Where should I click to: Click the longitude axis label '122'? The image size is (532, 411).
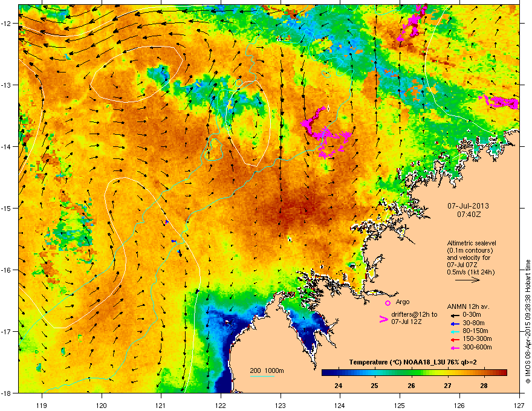[x=221, y=405]
